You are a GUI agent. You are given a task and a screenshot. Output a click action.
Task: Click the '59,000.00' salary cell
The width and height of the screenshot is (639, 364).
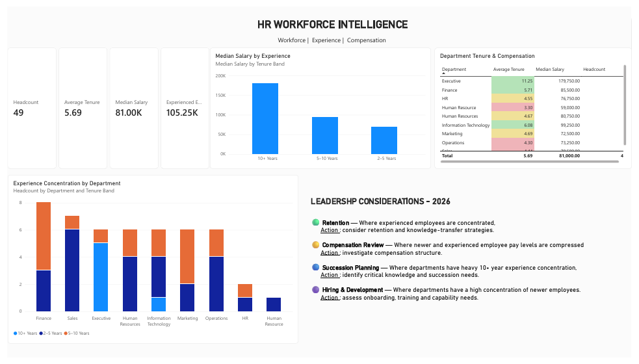click(570, 108)
